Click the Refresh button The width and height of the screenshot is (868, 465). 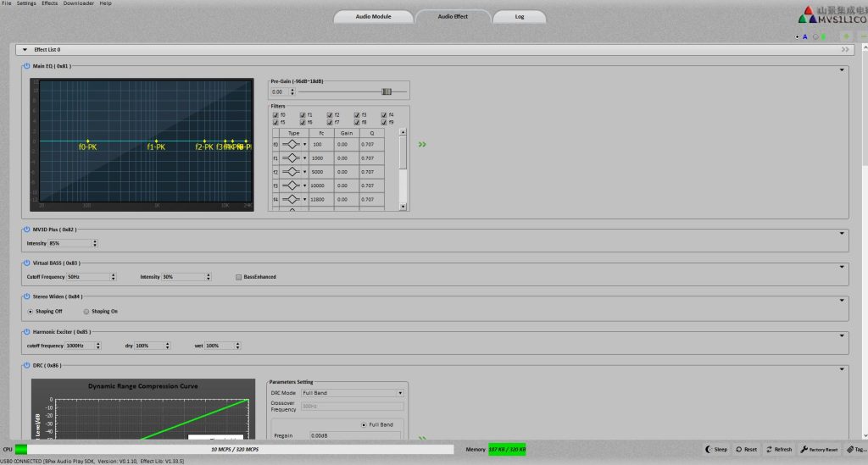(x=778, y=450)
